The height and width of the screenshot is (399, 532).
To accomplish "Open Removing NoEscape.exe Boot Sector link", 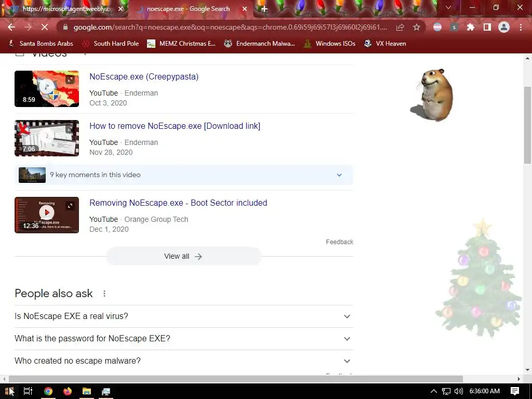I will (x=178, y=203).
